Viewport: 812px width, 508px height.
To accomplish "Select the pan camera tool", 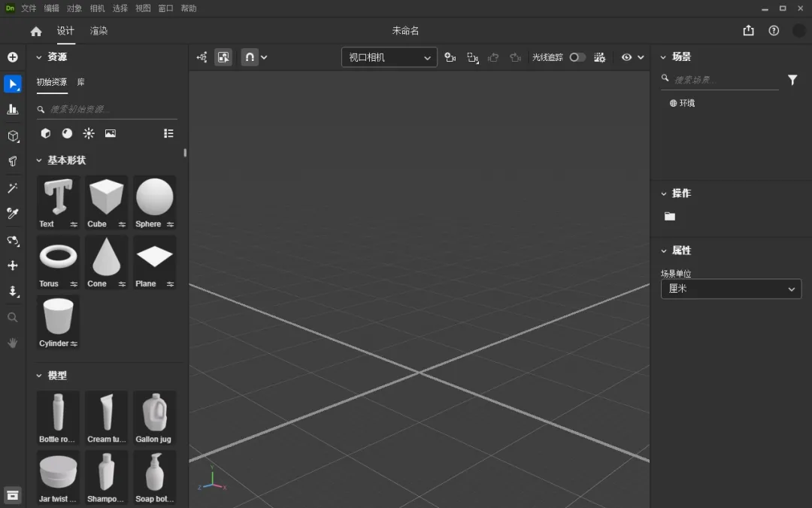I will pos(13,266).
